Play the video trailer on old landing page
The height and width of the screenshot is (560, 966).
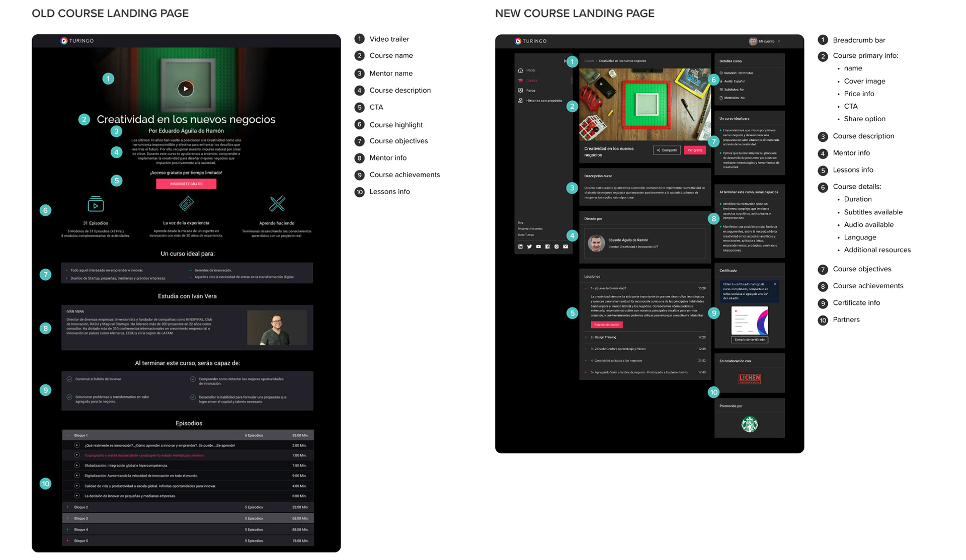[x=186, y=89]
